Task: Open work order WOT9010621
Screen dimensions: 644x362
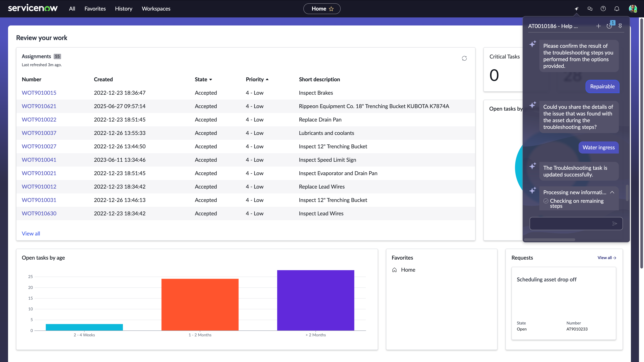Action: 39,106
